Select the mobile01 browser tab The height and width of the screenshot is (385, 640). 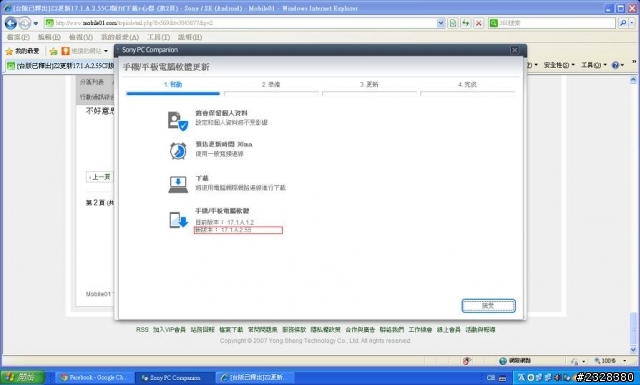pyautogui.click(x=60, y=66)
